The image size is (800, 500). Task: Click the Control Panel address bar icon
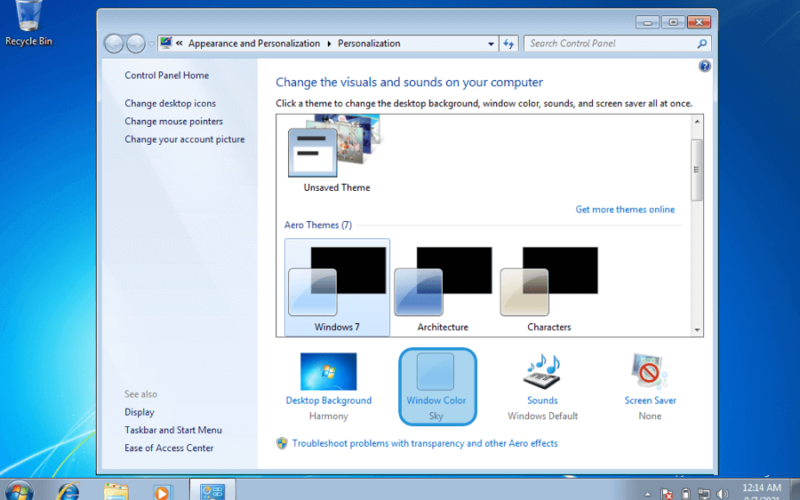pyautogui.click(x=166, y=43)
